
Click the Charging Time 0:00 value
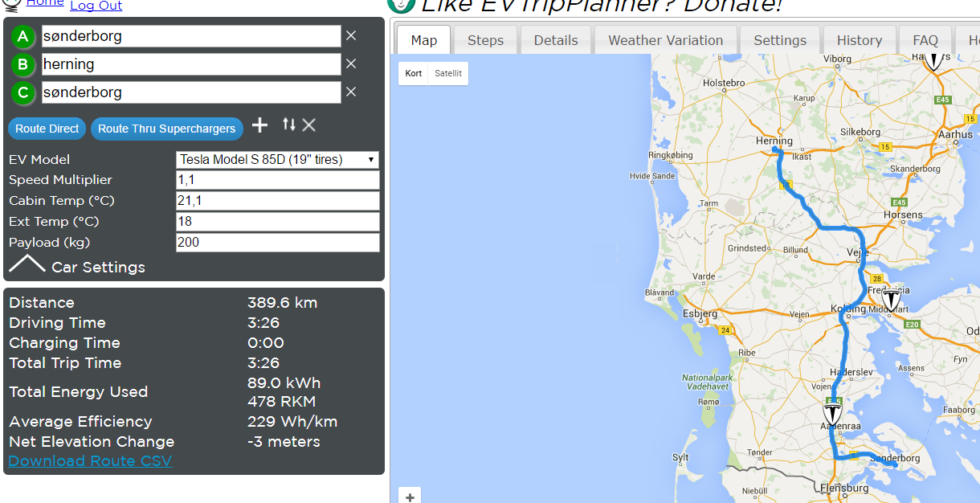[266, 343]
